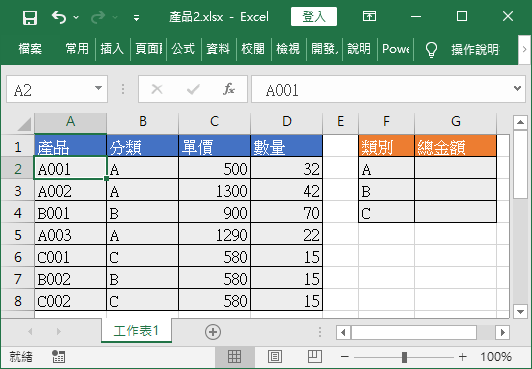
Task: Select the cell containing 1290
Action: pos(214,235)
